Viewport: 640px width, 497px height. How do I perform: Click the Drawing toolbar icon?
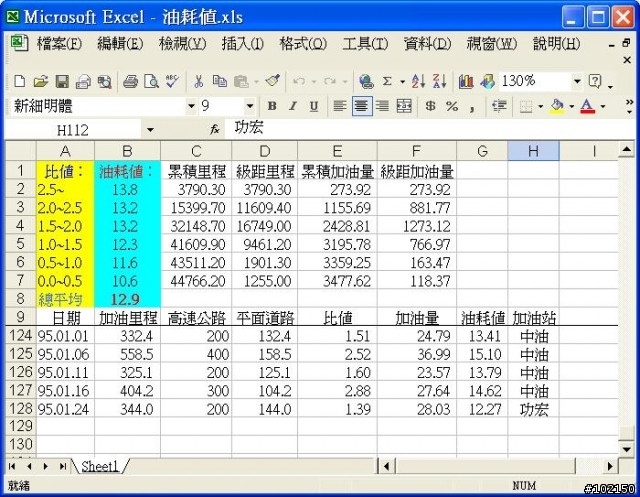(487, 82)
